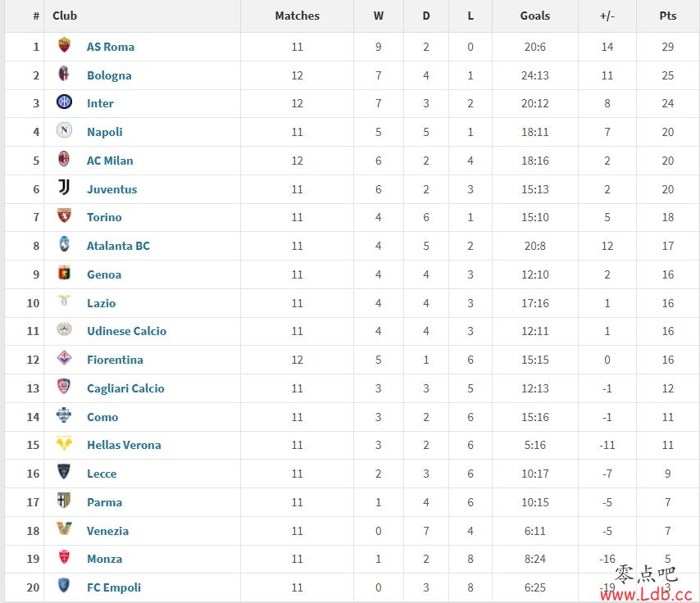The width and height of the screenshot is (700, 603).
Task: Click the Club column header
Action: [65, 16]
